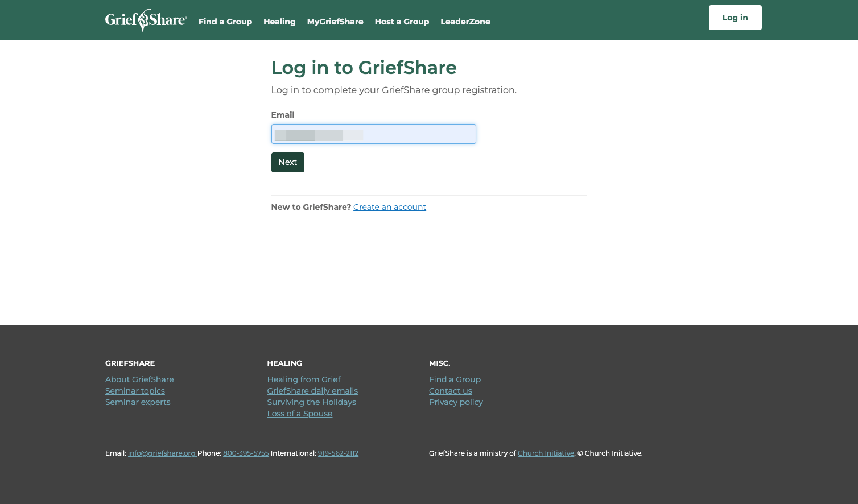This screenshot has height=504, width=858.
Task: Go to MyGriefShare in the top navigation
Action: tap(335, 22)
